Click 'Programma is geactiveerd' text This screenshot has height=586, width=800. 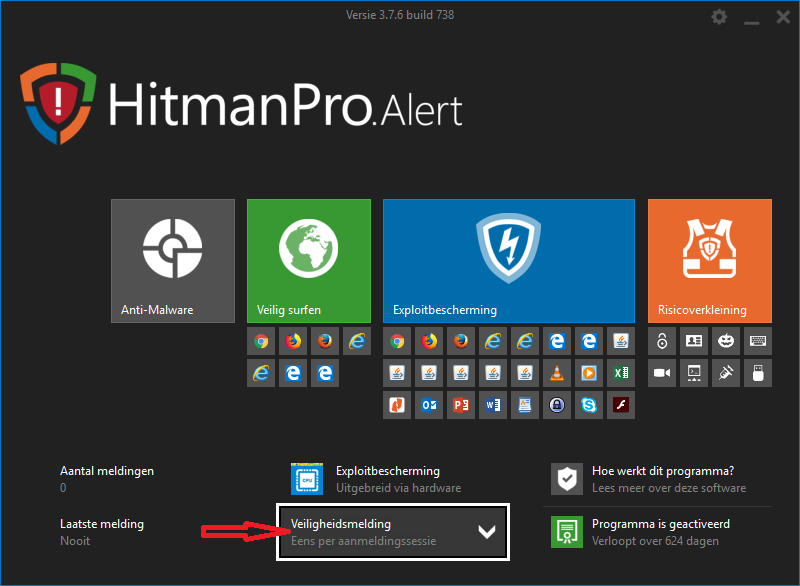click(x=661, y=524)
